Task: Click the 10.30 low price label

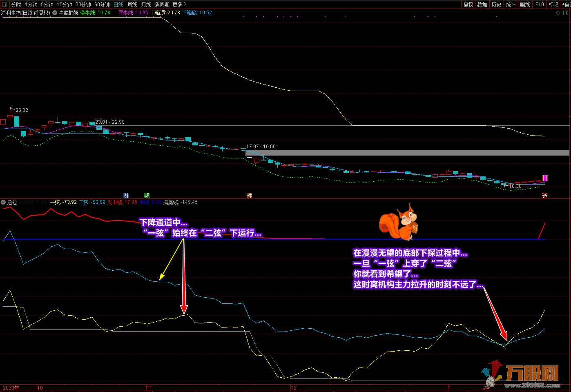Action: coord(515,186)
